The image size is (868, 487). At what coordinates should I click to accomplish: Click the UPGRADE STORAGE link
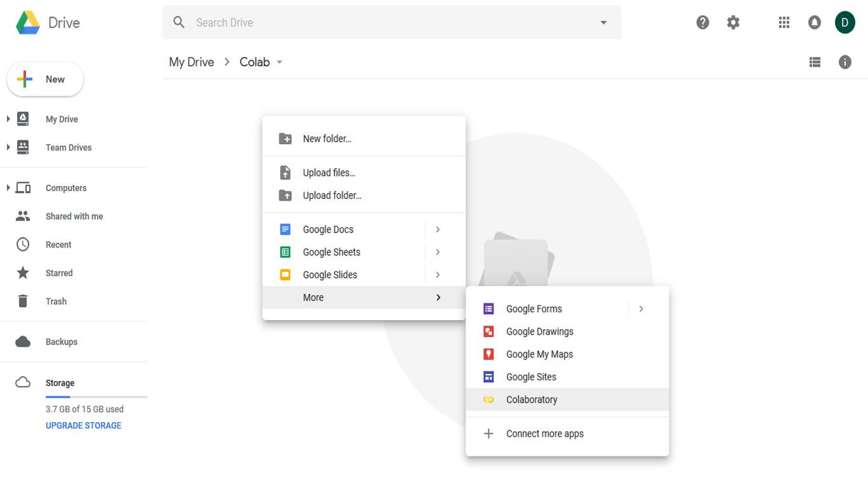coord(83,425)
